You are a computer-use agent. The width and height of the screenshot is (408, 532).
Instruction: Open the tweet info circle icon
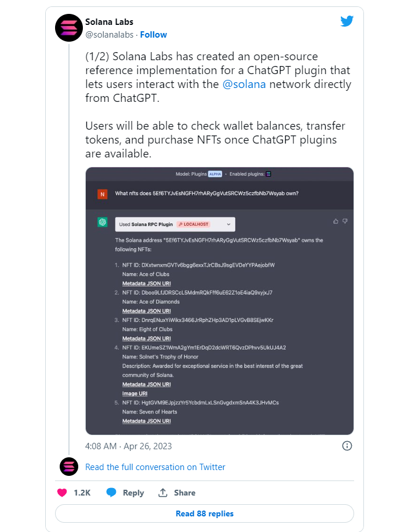(x=347, y=446)
